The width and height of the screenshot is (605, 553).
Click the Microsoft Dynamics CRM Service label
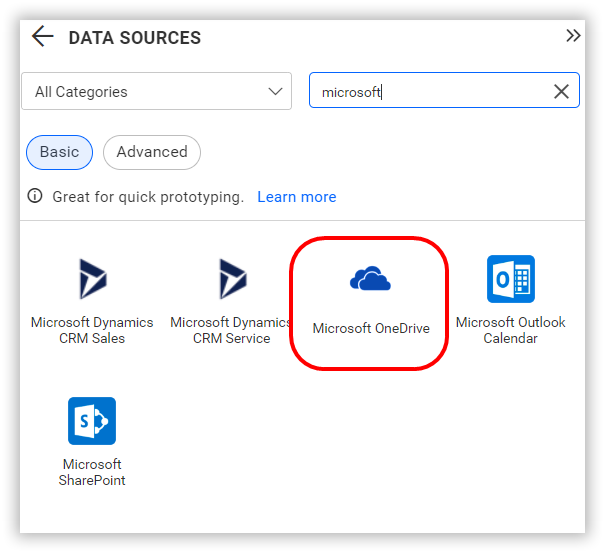point(231,330)
